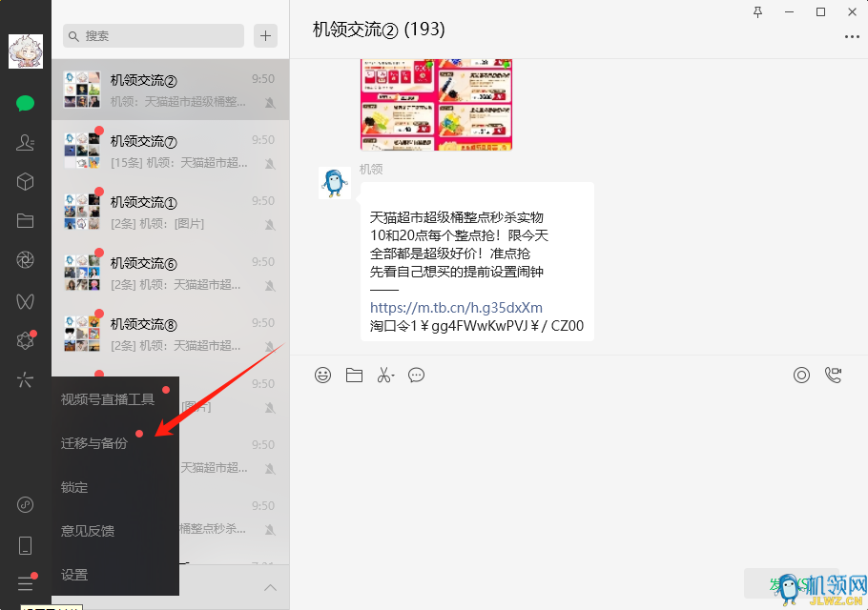Select the 锁定 menu item

(x=115, y=487)
